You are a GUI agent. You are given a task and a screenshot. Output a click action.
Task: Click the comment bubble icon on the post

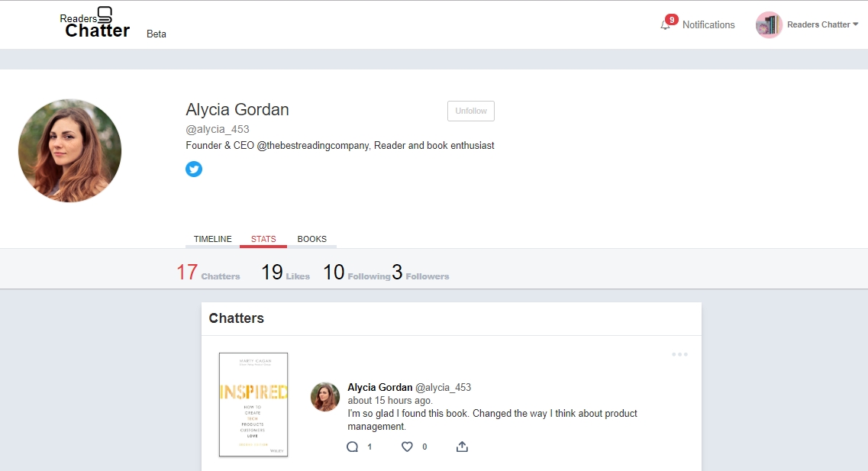352,447
